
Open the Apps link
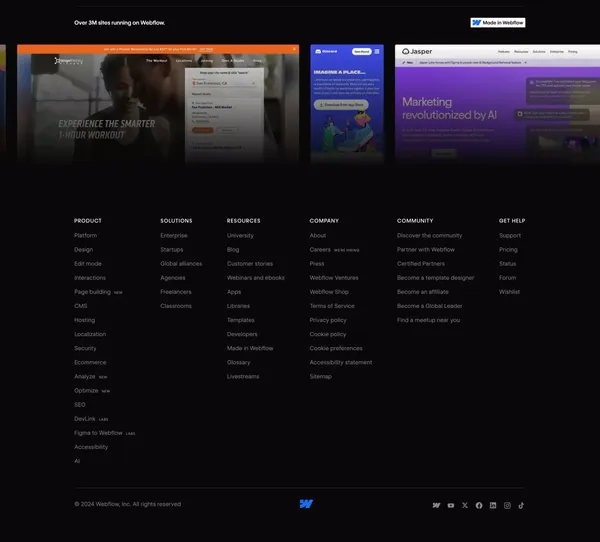tap(234, 292)
